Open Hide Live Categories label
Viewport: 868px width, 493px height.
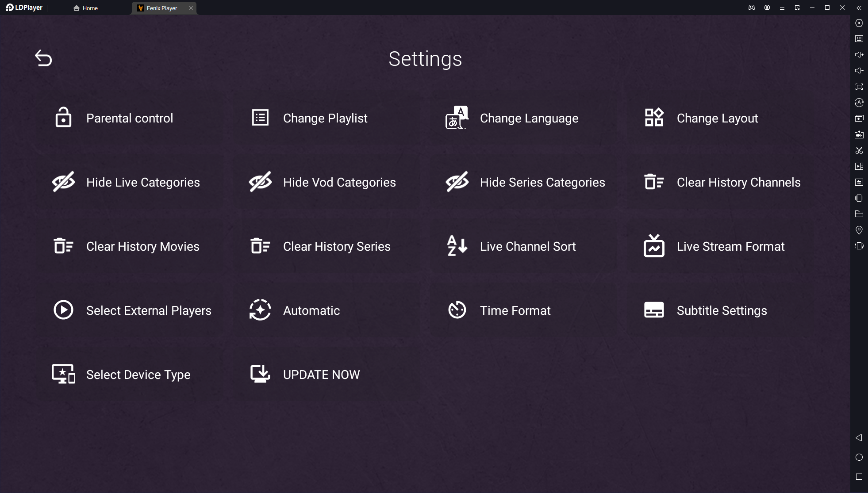(x=143, y=182)
